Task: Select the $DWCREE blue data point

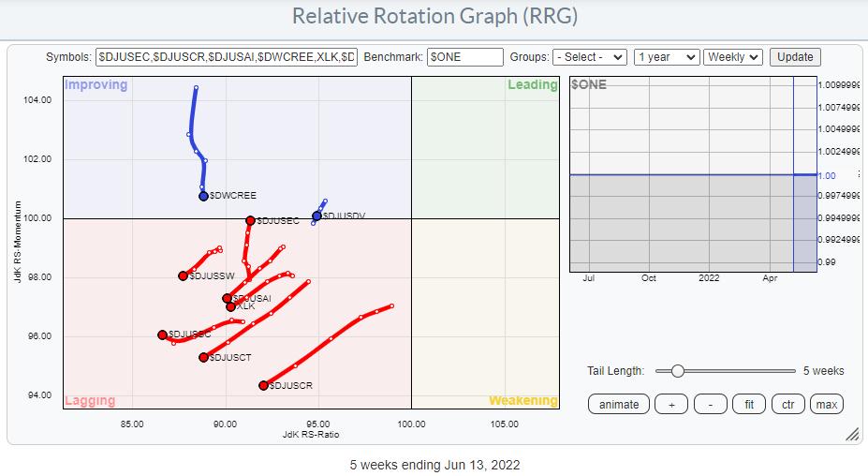Action: point(203,196)
